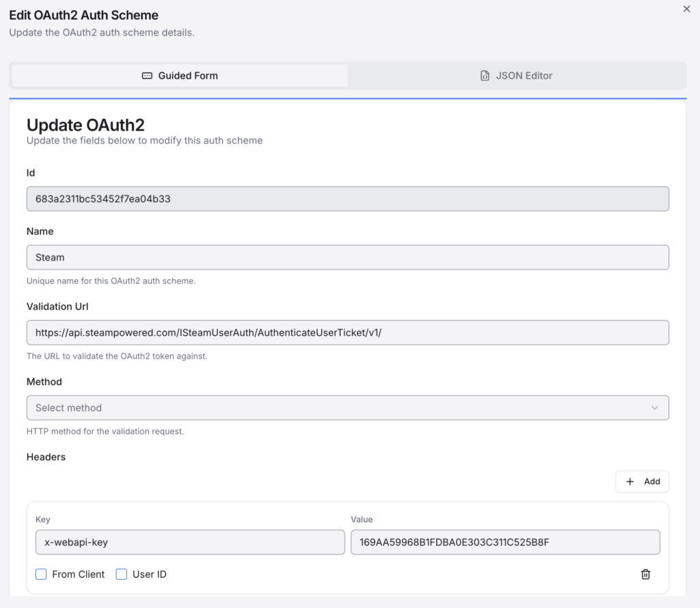Focus the header Value input field
Screen dimensions: 700x608
[505, 542]
